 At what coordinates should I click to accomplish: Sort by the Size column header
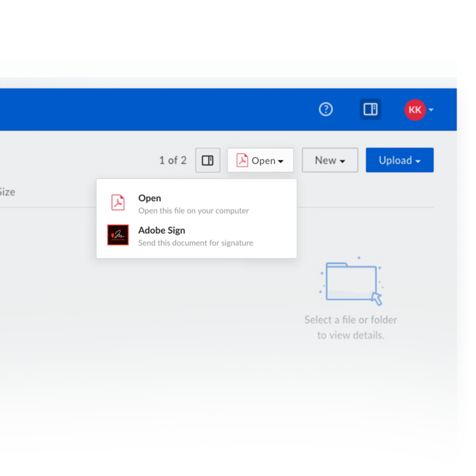coord(6,192)
